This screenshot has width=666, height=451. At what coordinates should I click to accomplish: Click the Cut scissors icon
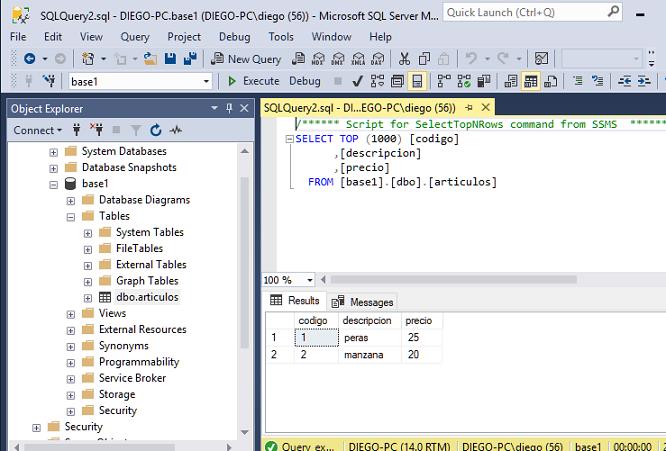pyautogui.click(x=404, y=59)
